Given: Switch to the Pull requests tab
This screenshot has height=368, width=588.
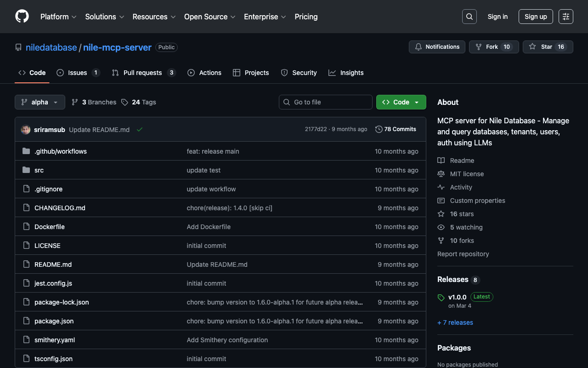Looking at the screenshot, I should (x=143, y=73).
